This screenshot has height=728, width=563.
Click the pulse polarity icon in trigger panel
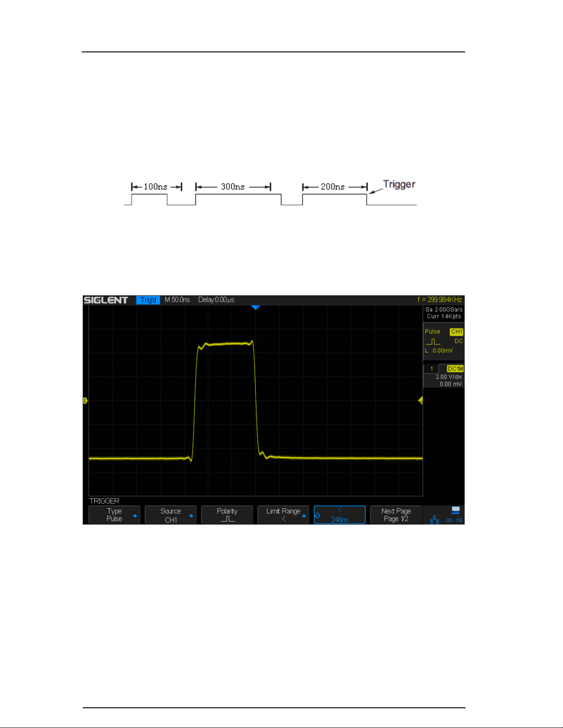(432, 341)
